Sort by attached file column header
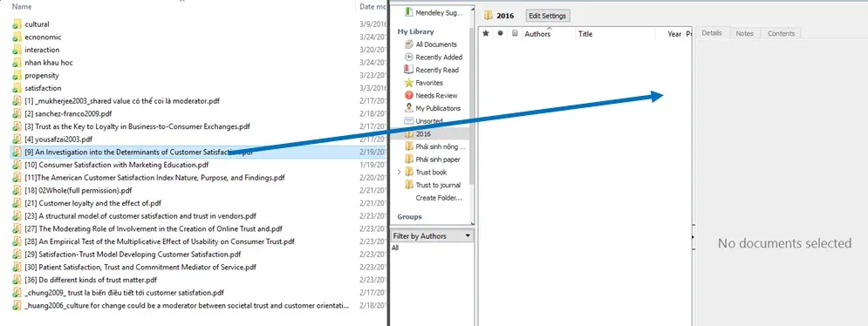The width and height of the screenshot is (868, 326). pyautogui.click(x=515, y=33)
